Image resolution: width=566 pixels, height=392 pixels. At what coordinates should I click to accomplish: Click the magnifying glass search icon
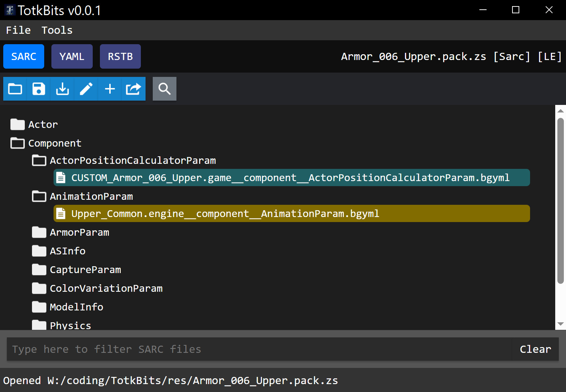(165, 89)
